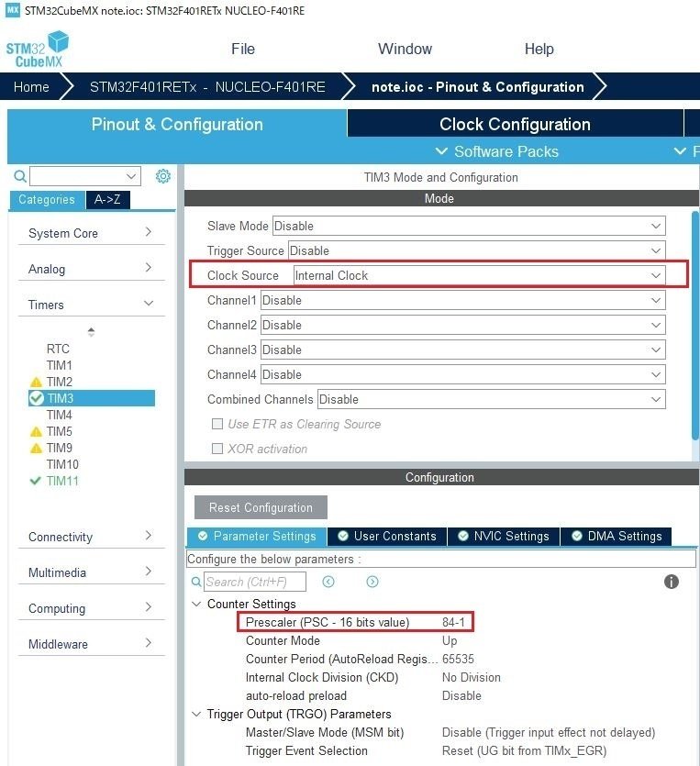Viewport: 700px width, 766px height.
Task: Click note.ioc - Pinout & Configuration breadcrumb
Action: (478, 87)
